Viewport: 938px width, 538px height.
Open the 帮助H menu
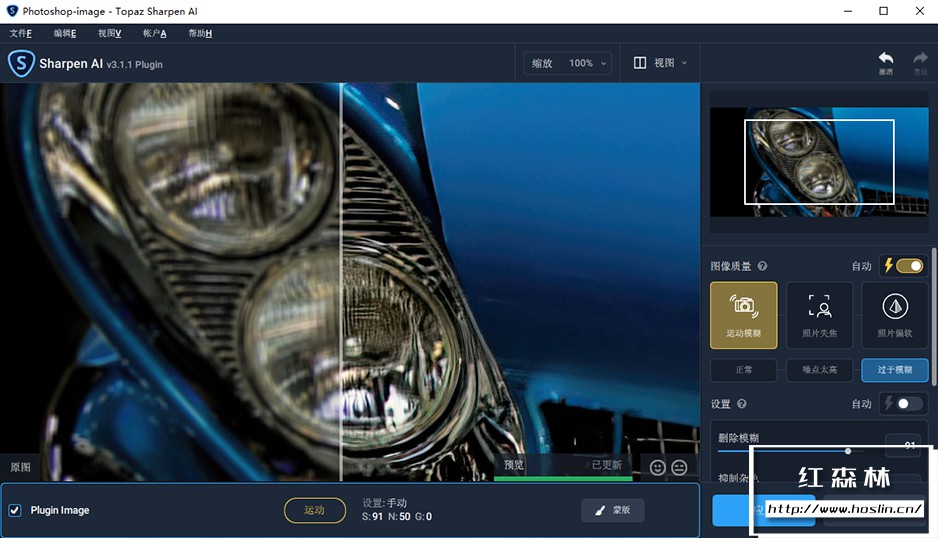tap(200, 33)
